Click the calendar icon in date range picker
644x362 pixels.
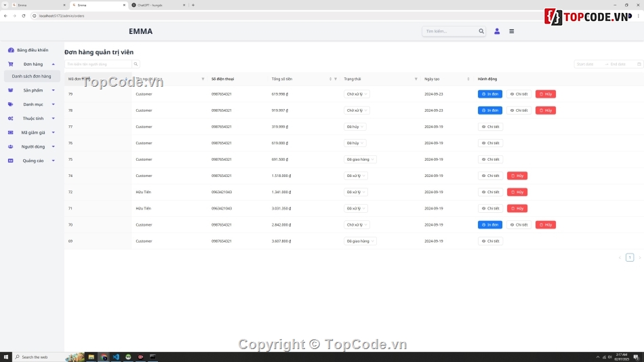639,64
